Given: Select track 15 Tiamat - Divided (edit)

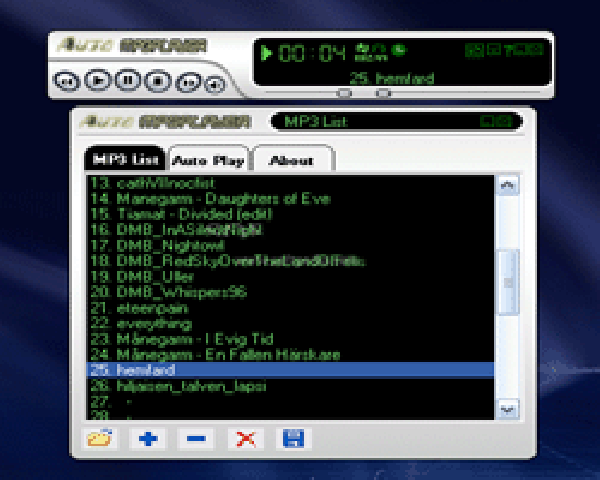Looking at the screenshot, I should pyautogui.click(x=291, y=214).
